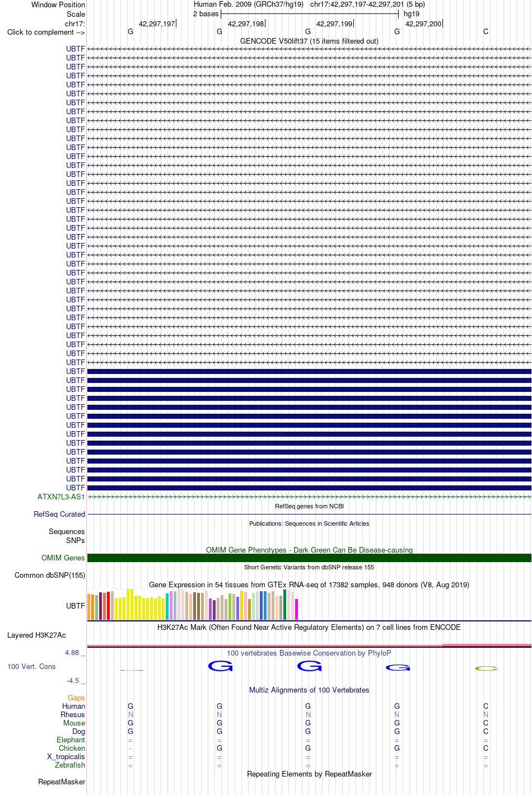
Task: Click the olive C logo in PhyloP track
Action: [486, 668]
